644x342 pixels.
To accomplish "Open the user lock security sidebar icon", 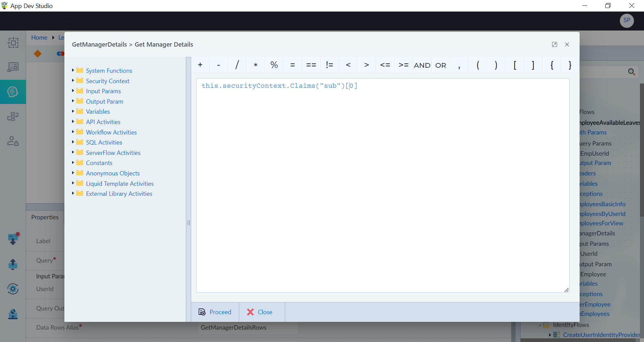I will point(13,141).
